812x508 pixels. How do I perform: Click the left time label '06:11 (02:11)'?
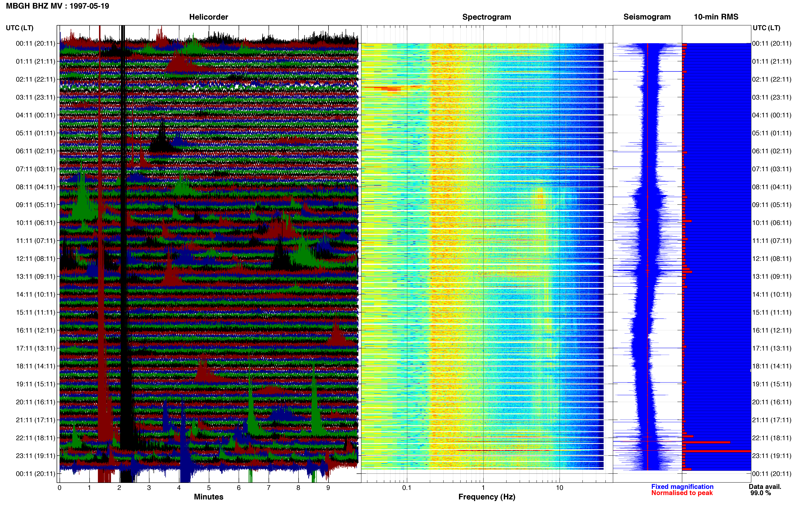coord(36,151)
